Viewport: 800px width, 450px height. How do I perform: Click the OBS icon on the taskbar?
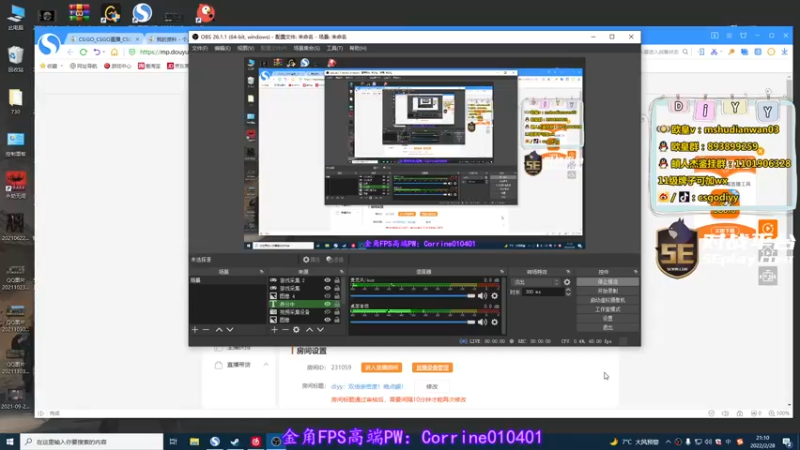pyautogui.click(x=276, y=441)
